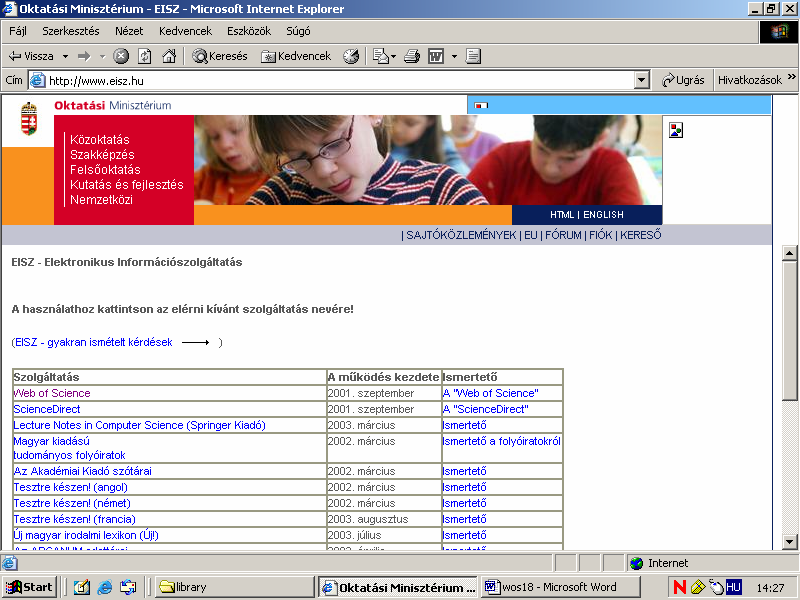Expand the Hivatkozások links chevron

[x=791, y=77]
